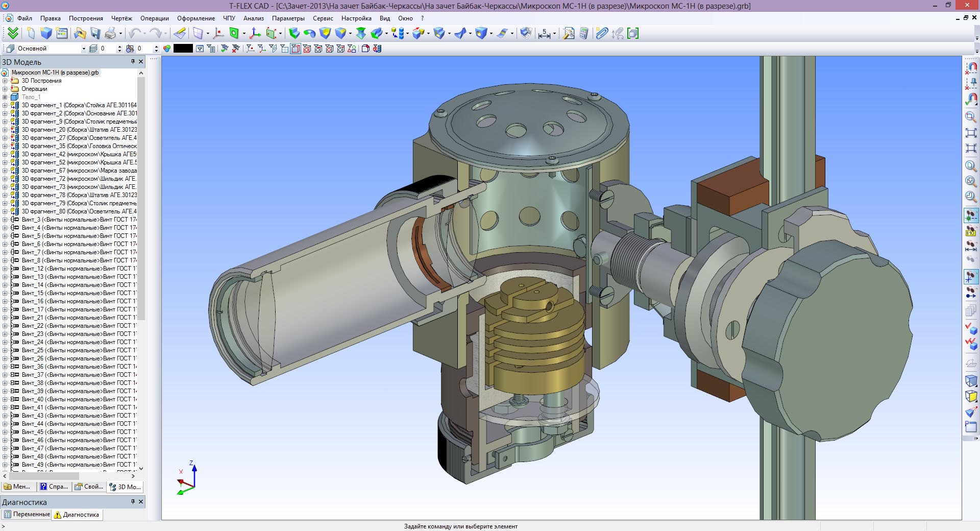Viewport: 980px width, 531px height.
Task: Disable all selection filters with the red cross
Action: 236,49
